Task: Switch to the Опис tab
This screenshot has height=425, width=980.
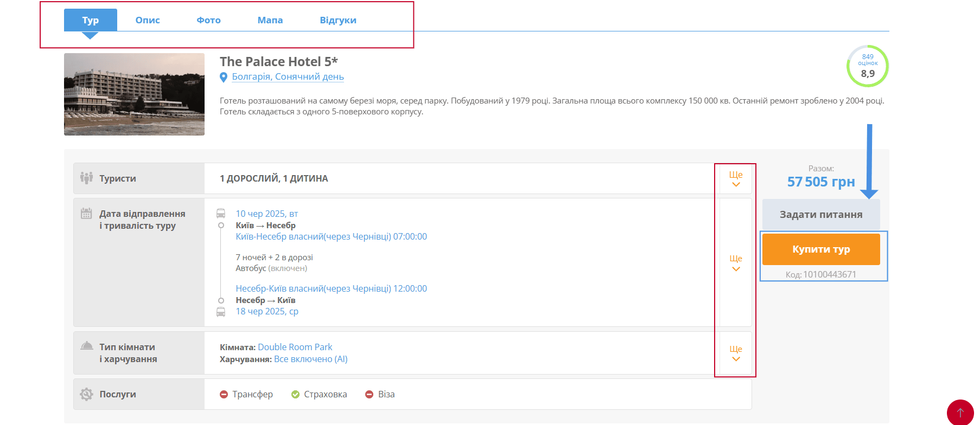Action: 148,20
